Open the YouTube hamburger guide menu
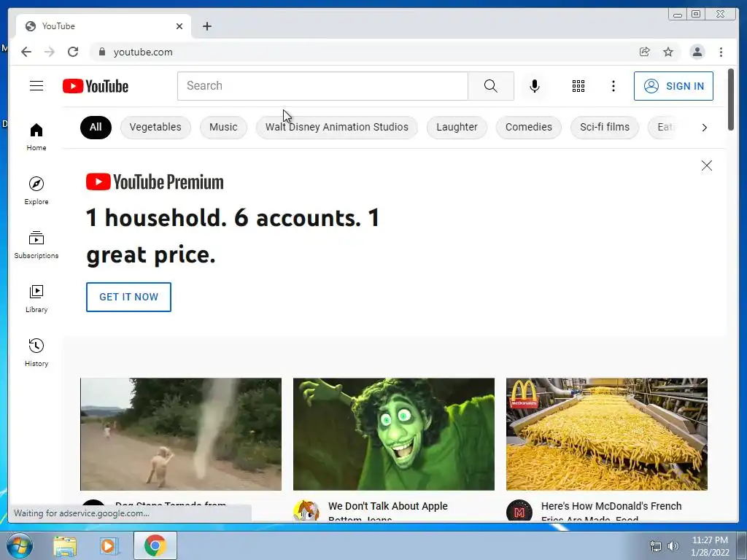The height and width of the screenshot is (560, 747). pos(36,86)
